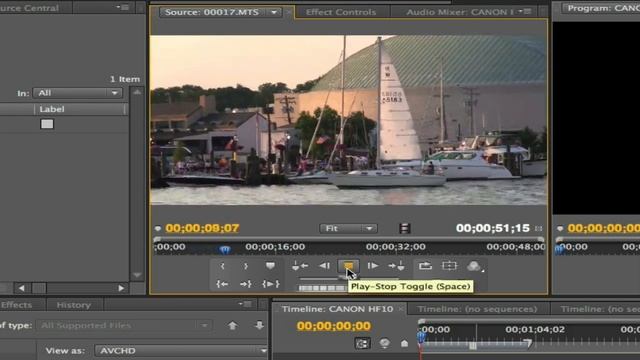Image resolution: width=640 pixels, height=360 pixels.
Task: Toggle the timeline Snap button
Action: pyautogui.click(x=362, y=344)
